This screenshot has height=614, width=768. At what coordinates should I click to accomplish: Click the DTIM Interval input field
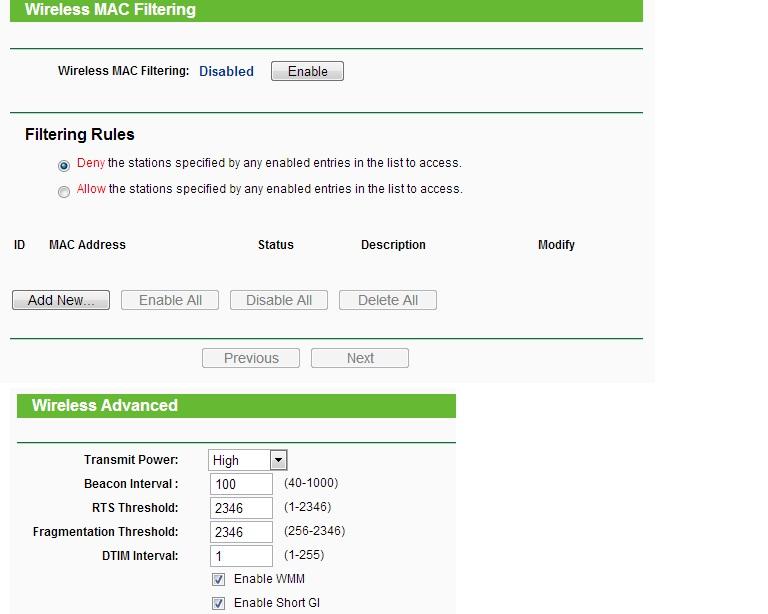241,556
